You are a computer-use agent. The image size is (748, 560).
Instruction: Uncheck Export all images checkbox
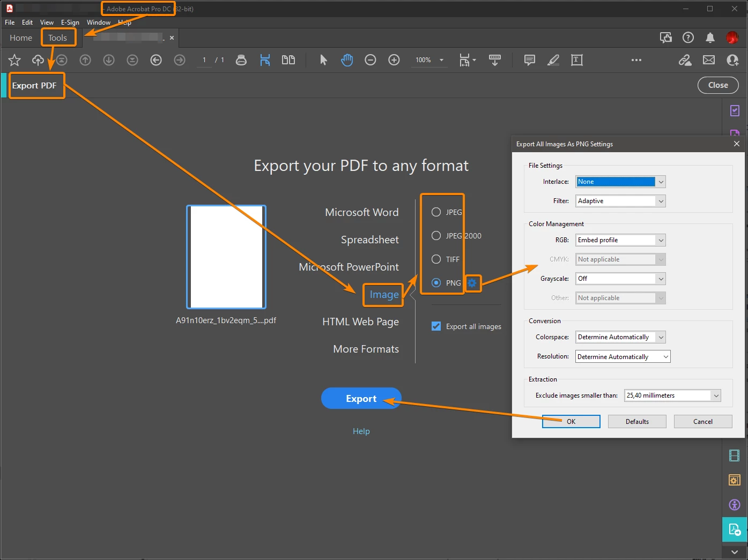(x=436, y=326)
